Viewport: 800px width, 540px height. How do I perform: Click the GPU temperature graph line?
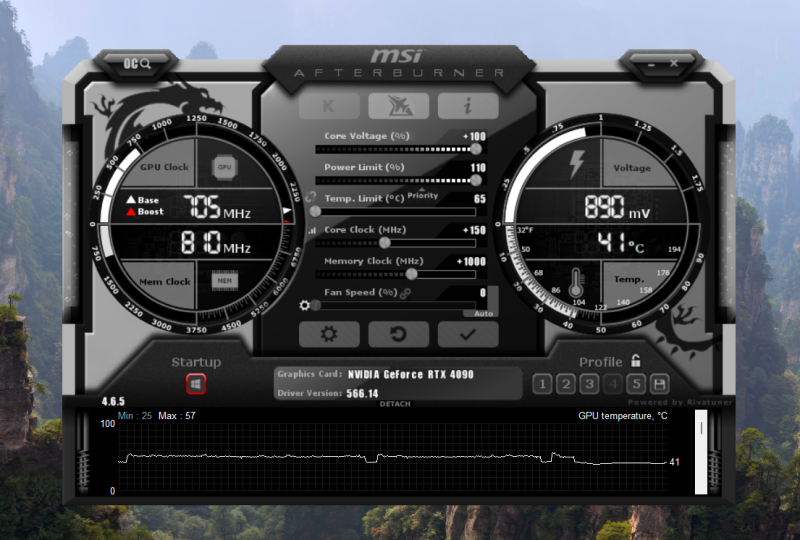(393, 458)
